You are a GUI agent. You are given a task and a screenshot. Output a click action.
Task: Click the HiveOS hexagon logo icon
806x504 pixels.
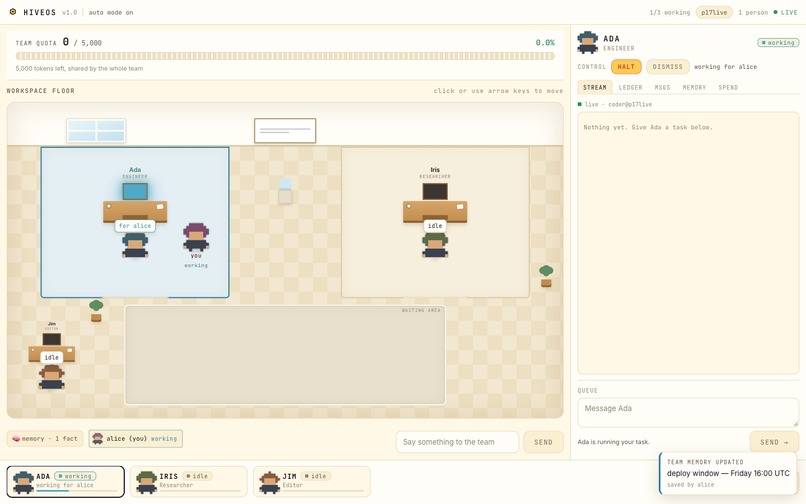point(13,12)
